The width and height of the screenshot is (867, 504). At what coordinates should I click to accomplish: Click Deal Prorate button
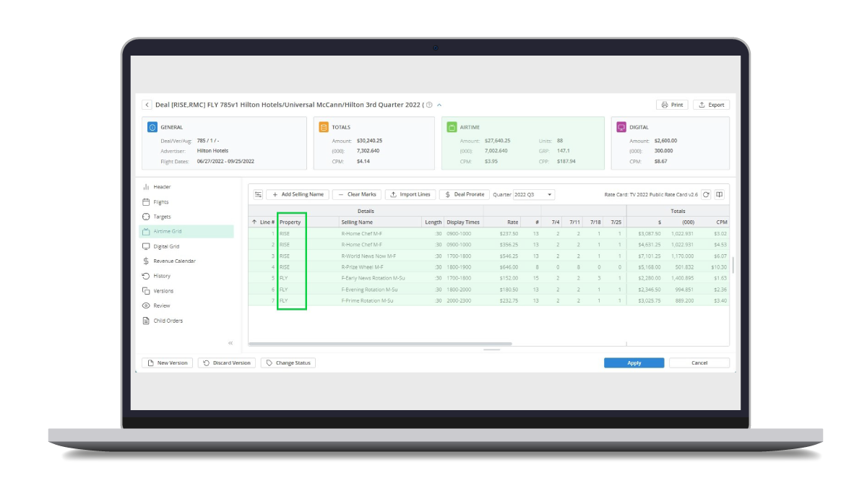[464, 194]
